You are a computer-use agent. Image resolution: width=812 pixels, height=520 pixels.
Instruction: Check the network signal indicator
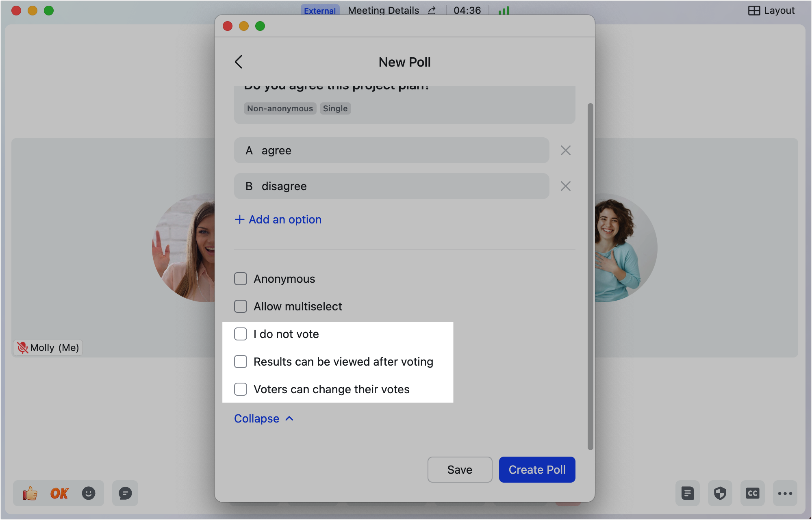coord(504,10)
